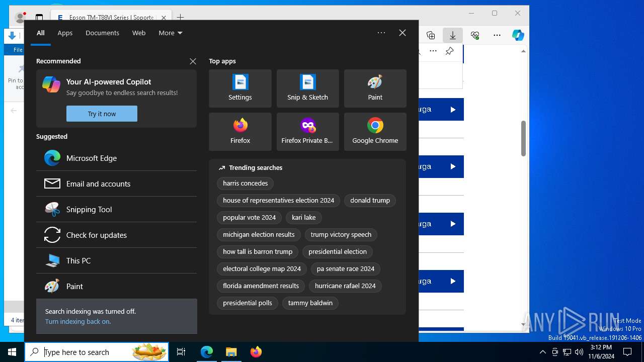Open network status tray icon

click(567, 352)
